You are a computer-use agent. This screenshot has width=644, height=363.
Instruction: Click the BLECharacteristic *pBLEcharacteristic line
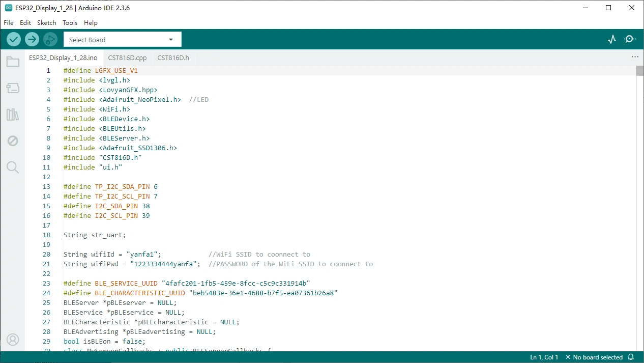[x=152, y=322]
